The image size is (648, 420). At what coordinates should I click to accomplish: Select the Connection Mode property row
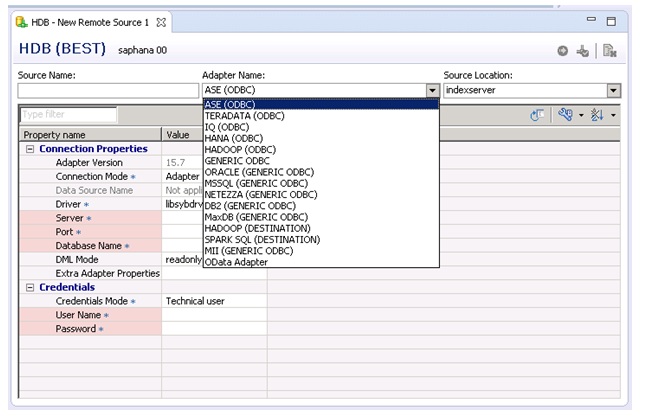[90, 177]
